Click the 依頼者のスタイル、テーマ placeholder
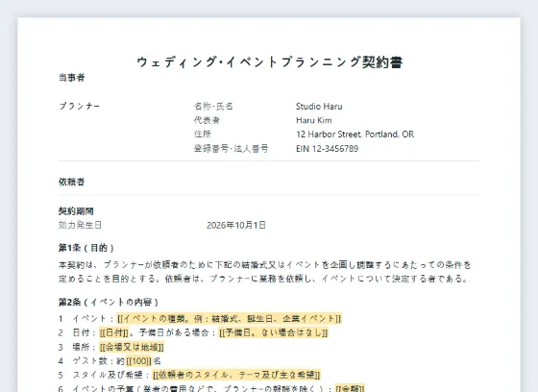This screenshot has width=538, height=392. coord(236,375)
